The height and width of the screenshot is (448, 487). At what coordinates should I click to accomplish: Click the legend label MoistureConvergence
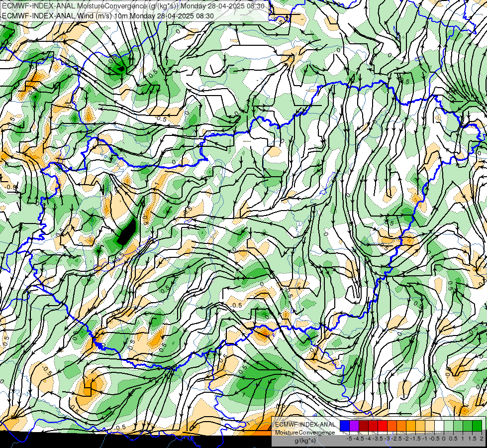point(305,433)
